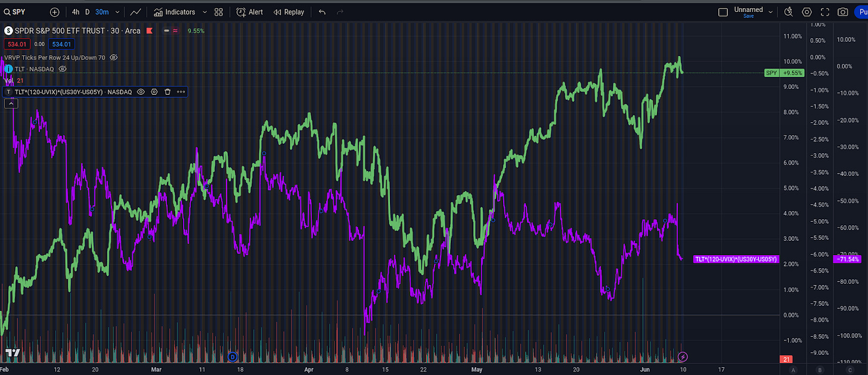Open the Indicators dialog
Image resolution: width=868 pixels, height=375 pixels.
click(x=175, y=12)
